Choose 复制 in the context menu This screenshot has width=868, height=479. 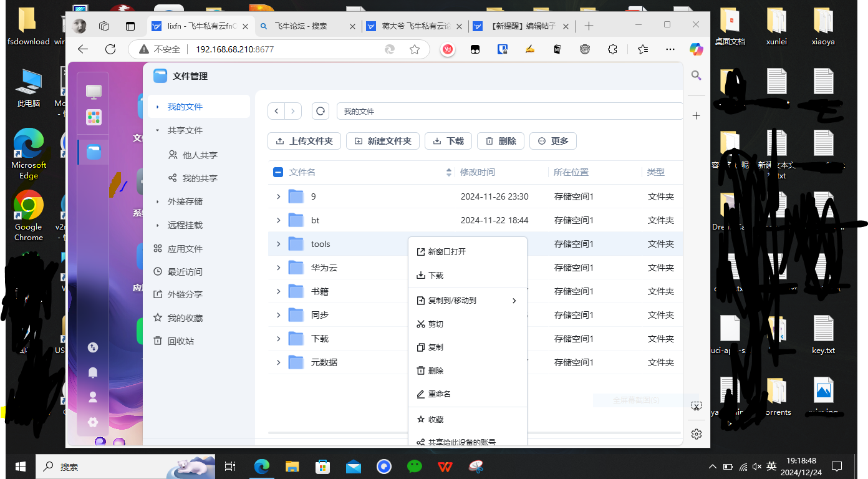pyautogui.click(x=468, y=347)
